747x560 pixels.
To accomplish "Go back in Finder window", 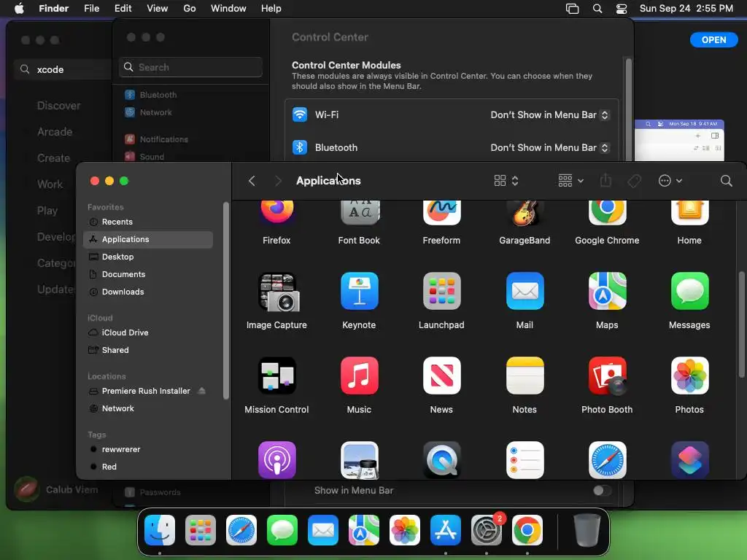I will click(x=252, y=181).
